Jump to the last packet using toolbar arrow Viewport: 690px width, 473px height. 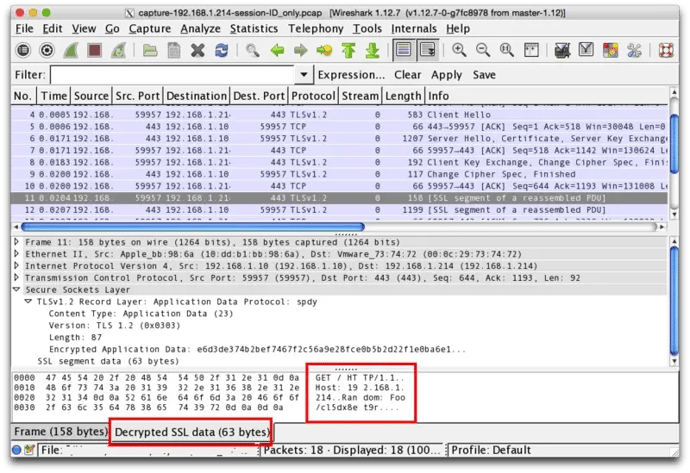coord(372,50)
